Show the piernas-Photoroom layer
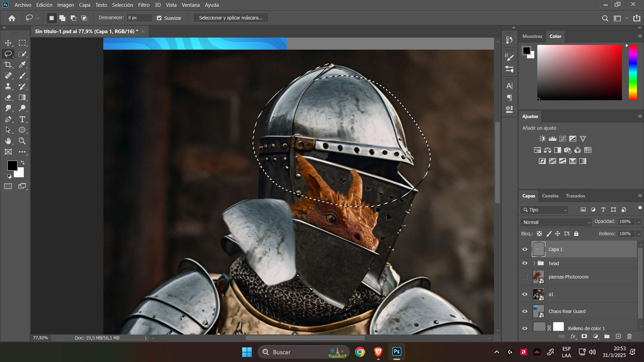This screenshot has height=362, width=644. click(x=525, y=277)
